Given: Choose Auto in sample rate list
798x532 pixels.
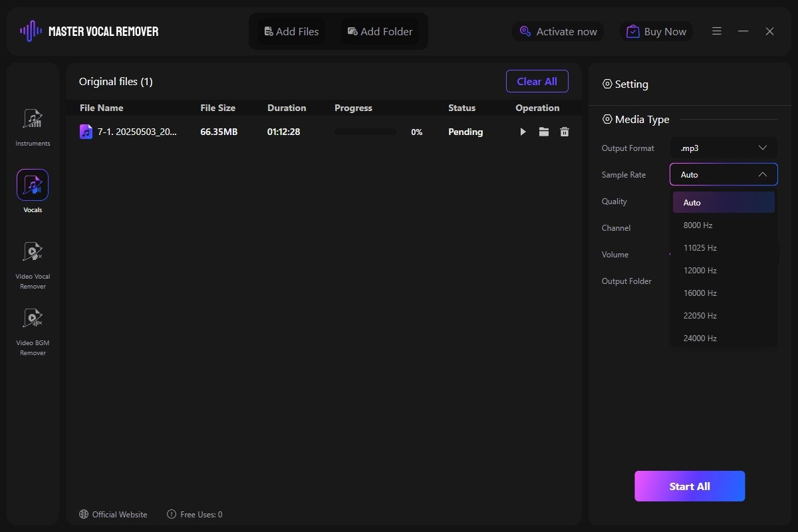Looking at the screenshot, I should [x=723, y=203].
